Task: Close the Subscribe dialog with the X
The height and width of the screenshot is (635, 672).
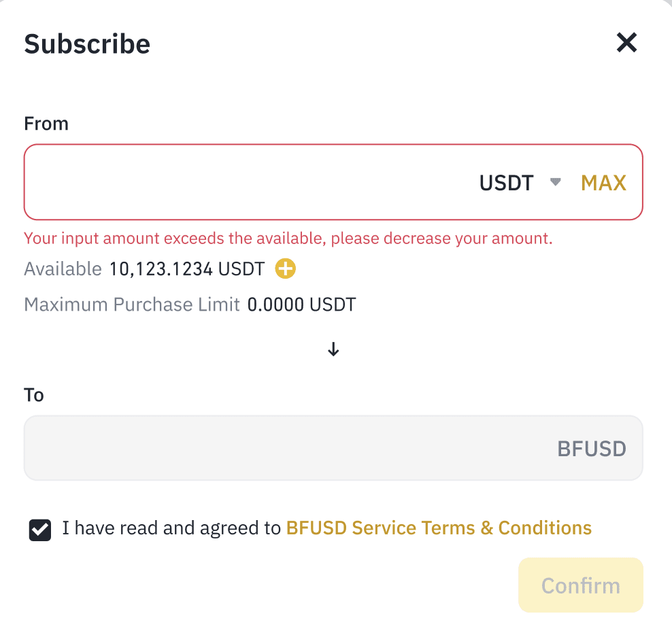Action: (626, 42)
